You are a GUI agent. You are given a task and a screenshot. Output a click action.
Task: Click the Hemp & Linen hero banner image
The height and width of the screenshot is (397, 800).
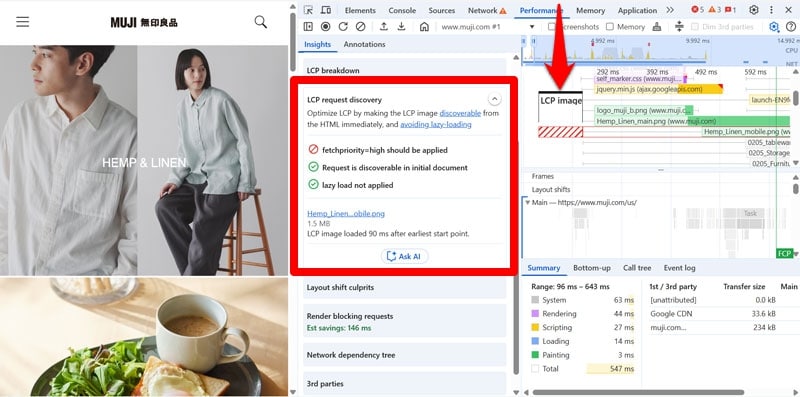coord(144,160)
